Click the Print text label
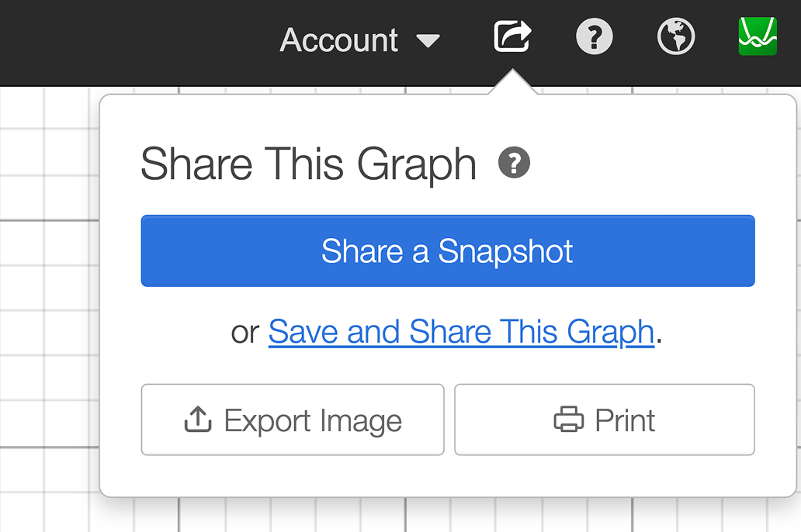Viewport: 801px width, 532px height. point(625,420)
